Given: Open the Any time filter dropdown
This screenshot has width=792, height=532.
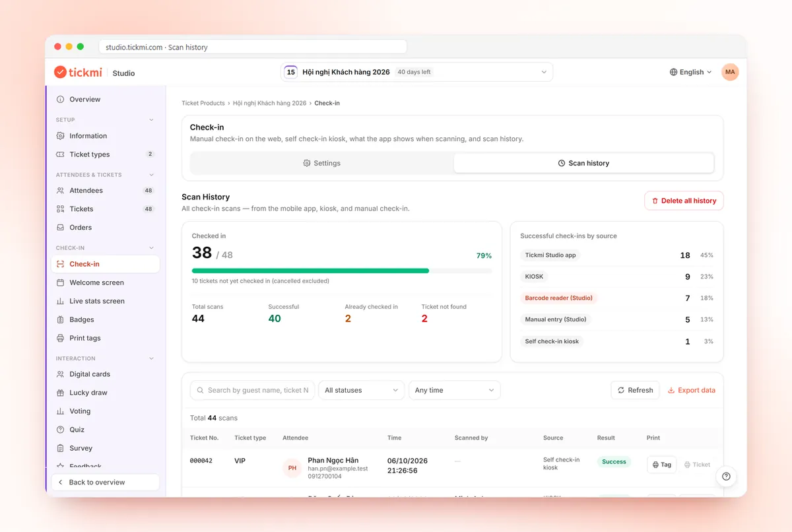Looking at the screenshot, I should (x=455, y=390).
